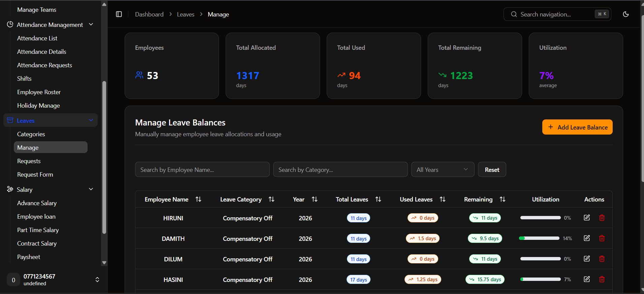Switch to dark/light theme moon icon
The width and height of the screenshot is (644, 294).
pyautogui.click(x=626, y=14)
